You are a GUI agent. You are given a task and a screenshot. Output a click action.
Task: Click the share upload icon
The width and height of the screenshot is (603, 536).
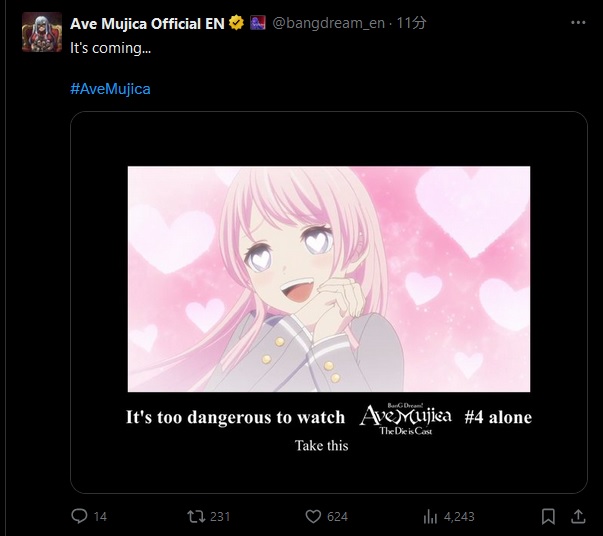point(578,516)
